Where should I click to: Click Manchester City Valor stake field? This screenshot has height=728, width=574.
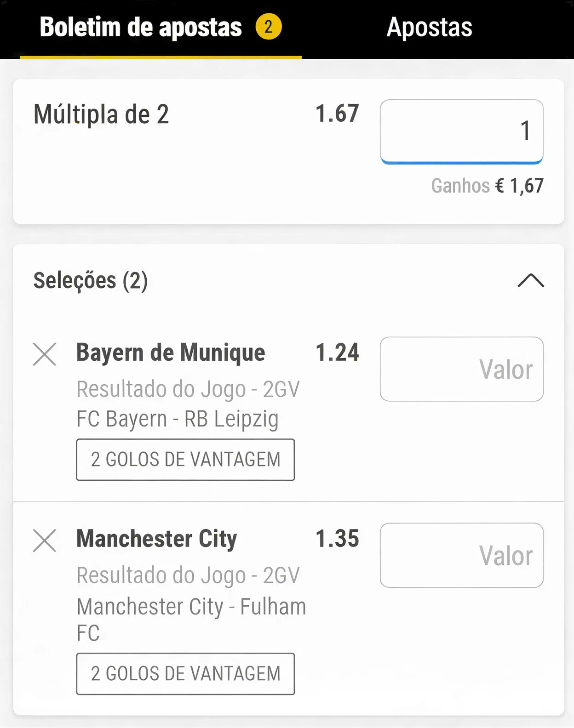tap(461, 555)
